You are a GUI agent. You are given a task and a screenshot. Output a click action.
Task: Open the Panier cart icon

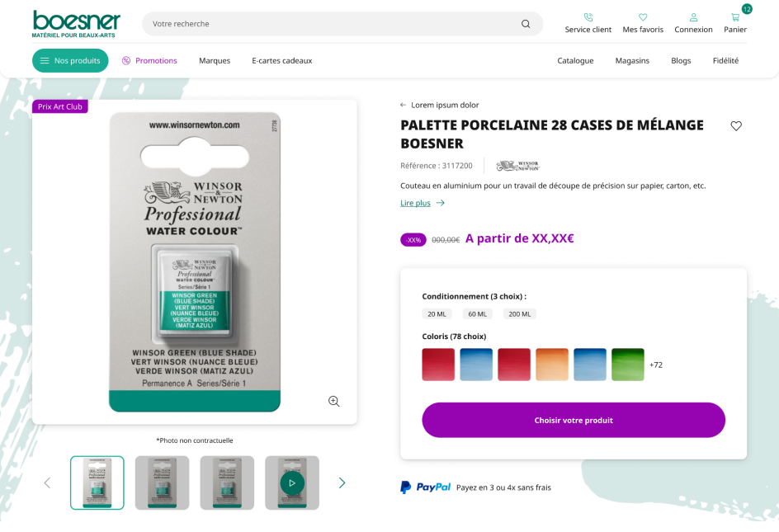(x=735, y=17)
